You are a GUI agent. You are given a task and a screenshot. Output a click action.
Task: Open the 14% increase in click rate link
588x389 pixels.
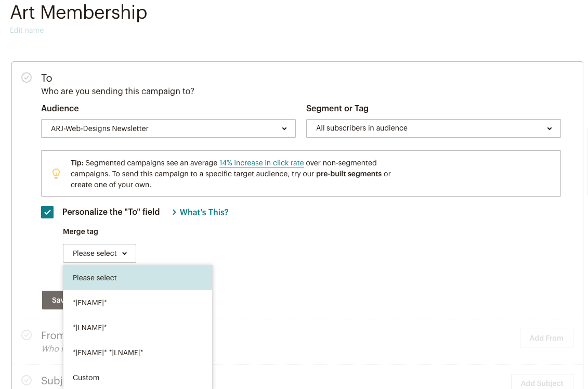point(262,163)
